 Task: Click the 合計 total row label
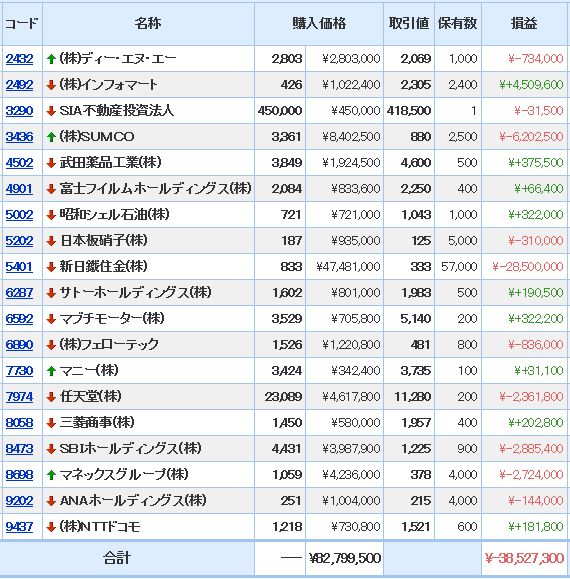[x=117, y=558]
